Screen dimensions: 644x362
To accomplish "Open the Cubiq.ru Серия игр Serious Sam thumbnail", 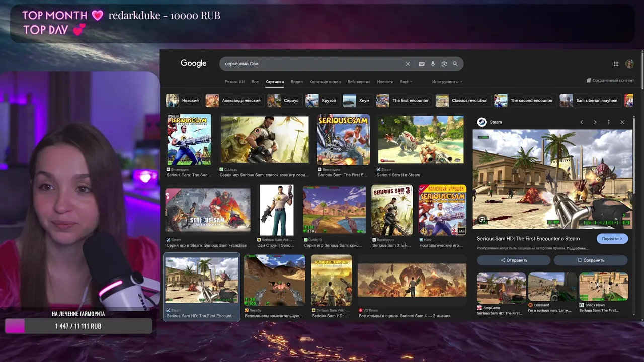I will (x=265, y=140).
